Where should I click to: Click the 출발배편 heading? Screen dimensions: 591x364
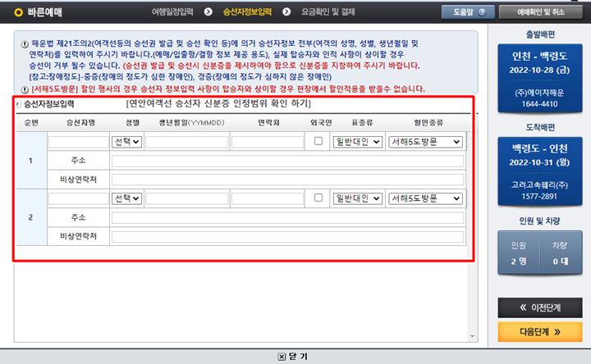point(540,34)
